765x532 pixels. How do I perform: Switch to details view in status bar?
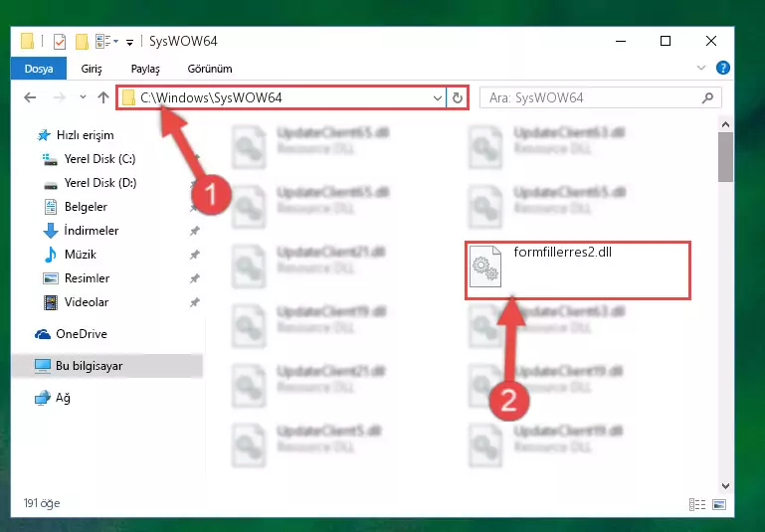tap(697, 505)
